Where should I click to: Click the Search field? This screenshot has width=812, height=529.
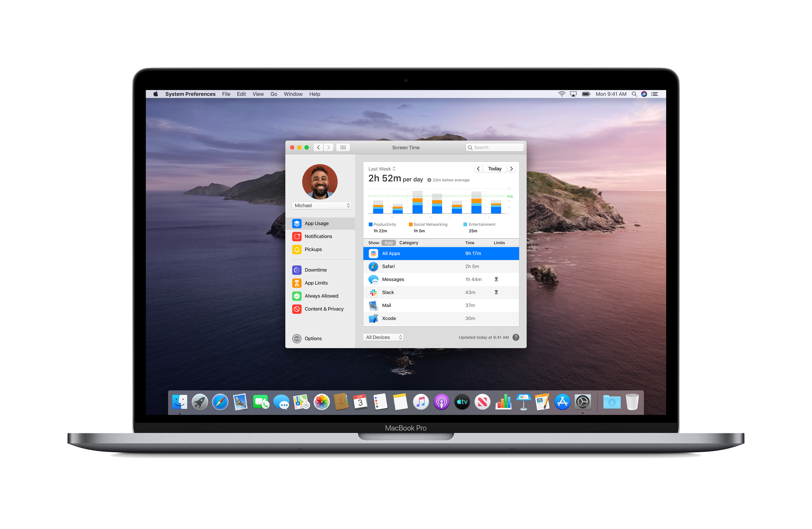[x=494, y=148]
